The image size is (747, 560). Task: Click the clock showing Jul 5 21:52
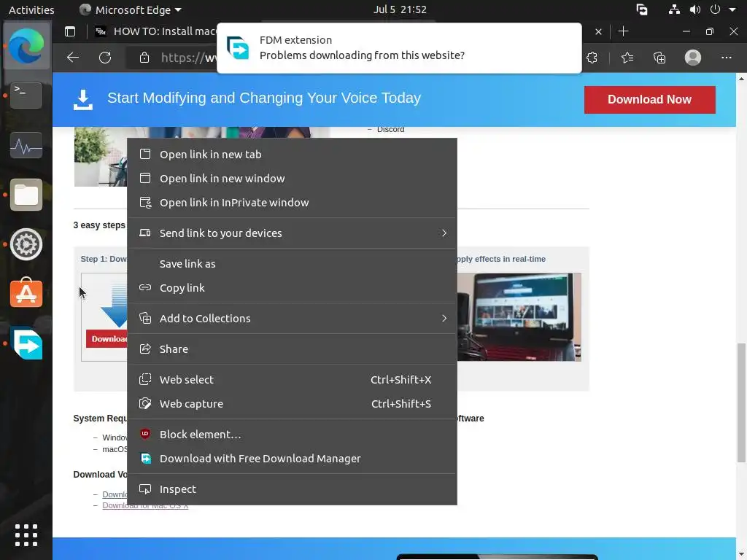point(400,9)
